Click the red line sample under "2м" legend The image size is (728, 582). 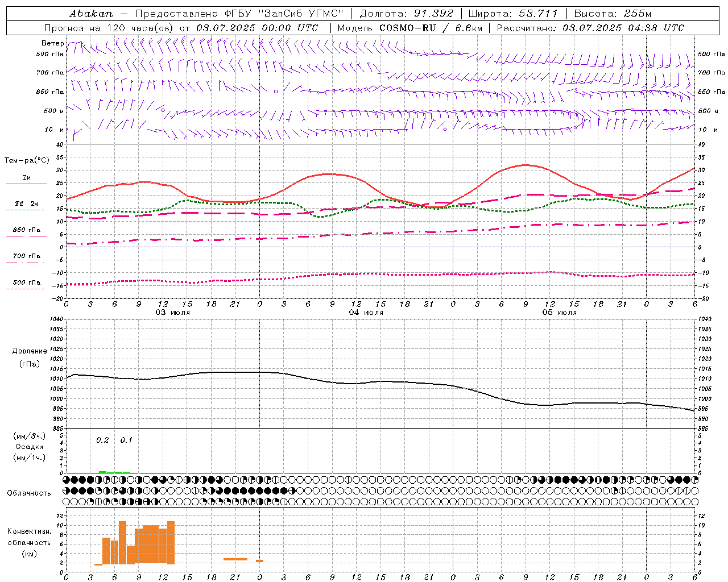point(26,184)
